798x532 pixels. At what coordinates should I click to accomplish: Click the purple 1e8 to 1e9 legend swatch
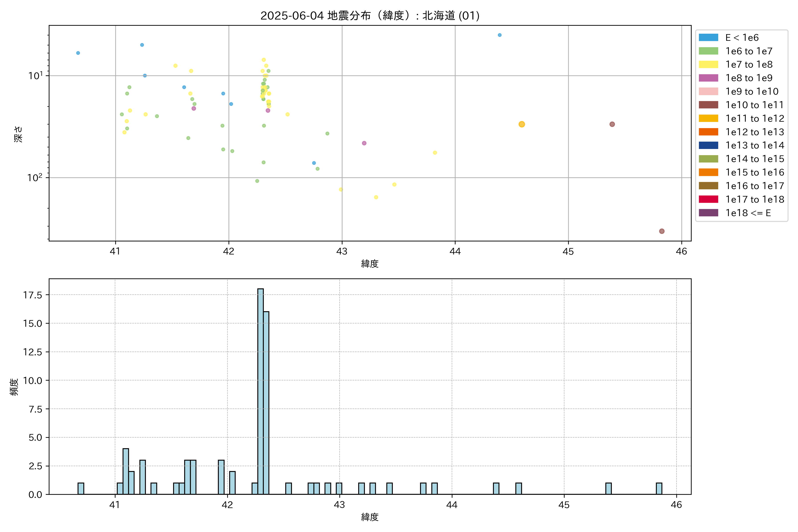coord(708,78)
